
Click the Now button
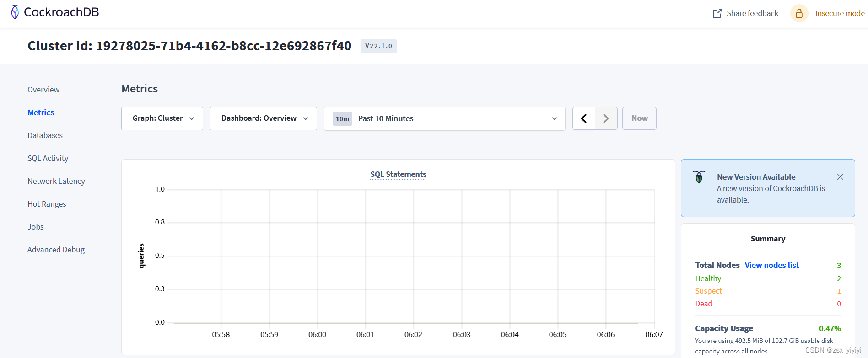pyautogui.click(x=639, y=118)
